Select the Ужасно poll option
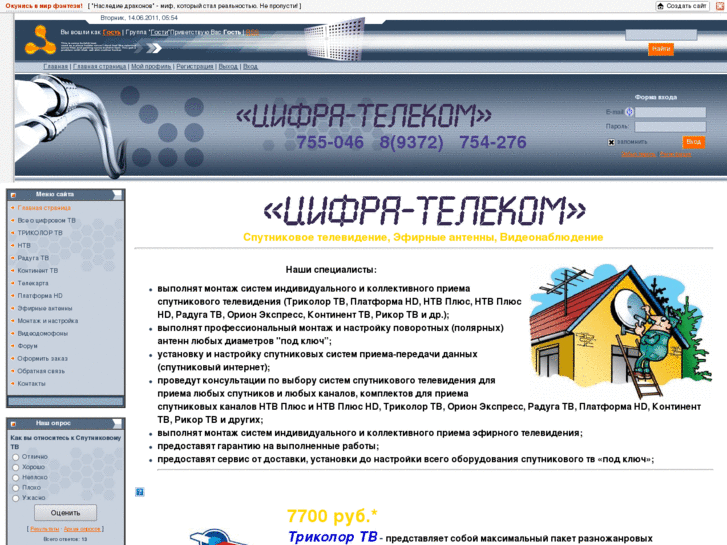Screen dimensions: 727x545 tap(15, 498)
